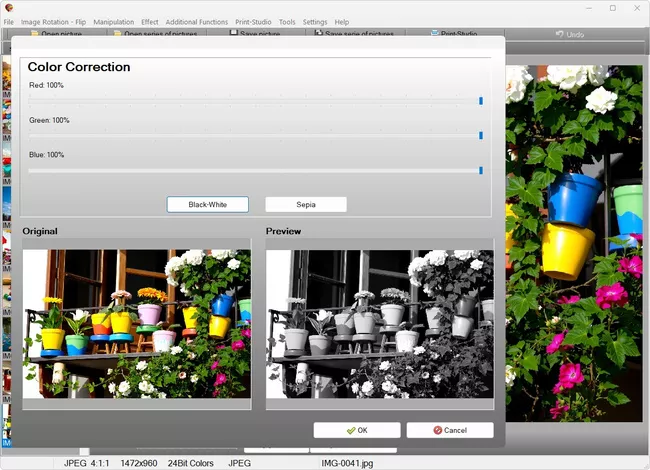Maximize the application window
Image resolution: width=650 pixels, height=470 pixels.
613,8
